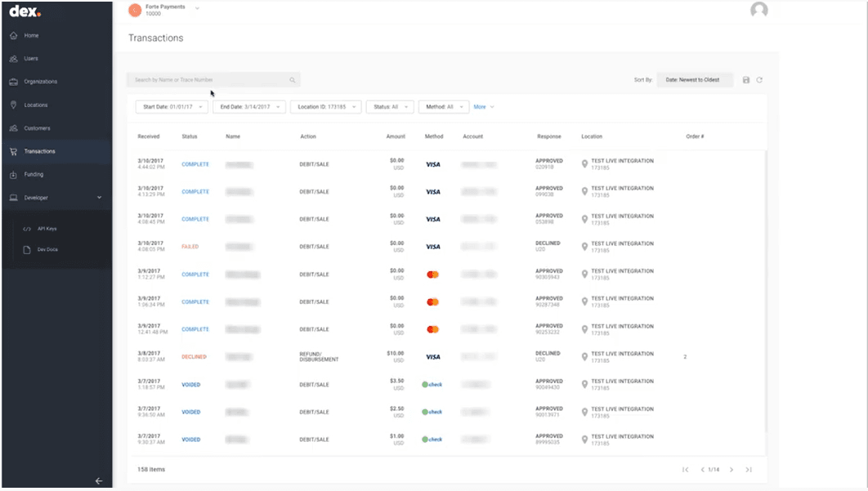Navigate to Customers in the sidebar
The height and width of the screenshot is (491, 868).
[x=37, y=128]
